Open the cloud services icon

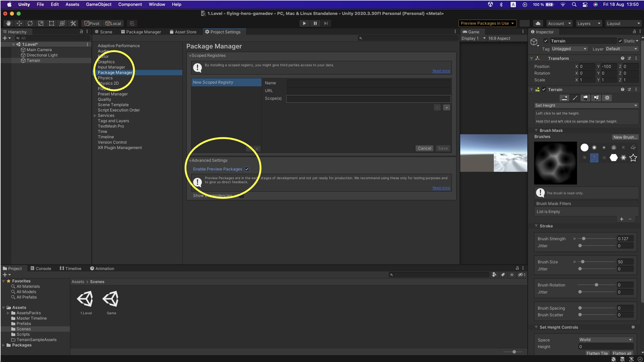pos(538,23)
